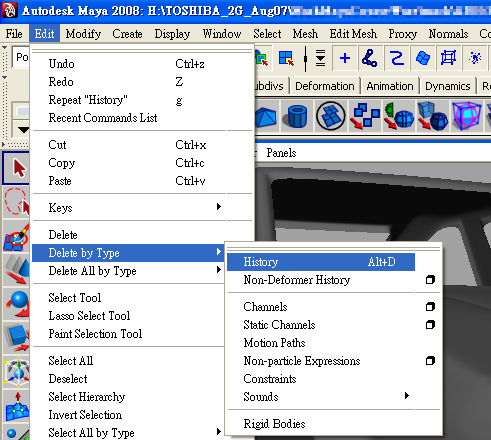Screen dimensions: 491x440
Task: Delete Motion Paths by type
Action: (x=333, y=343)
